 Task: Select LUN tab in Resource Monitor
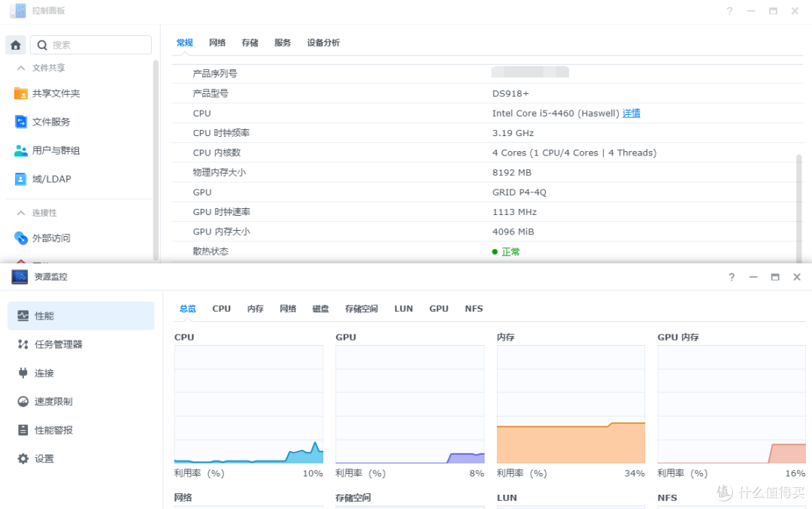pos(404,308)
